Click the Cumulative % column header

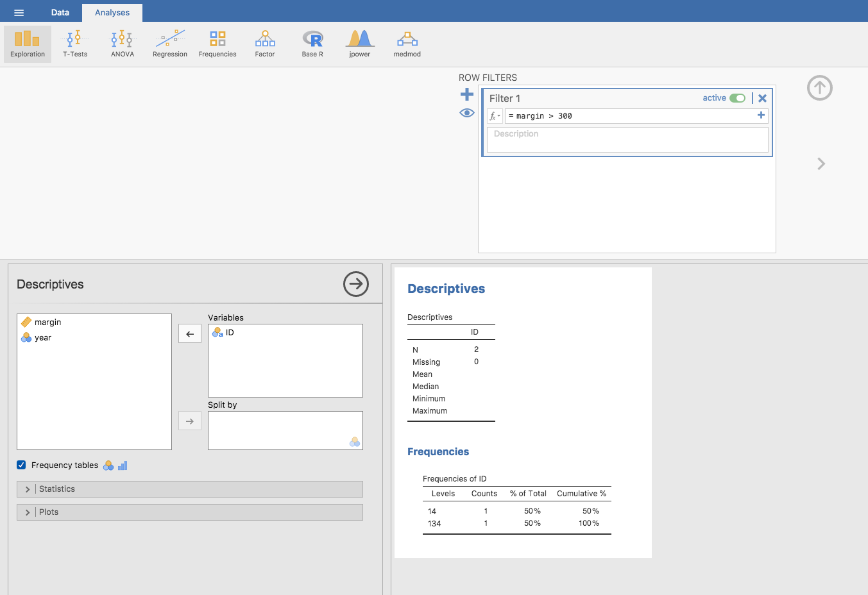[x=581, y=494]
